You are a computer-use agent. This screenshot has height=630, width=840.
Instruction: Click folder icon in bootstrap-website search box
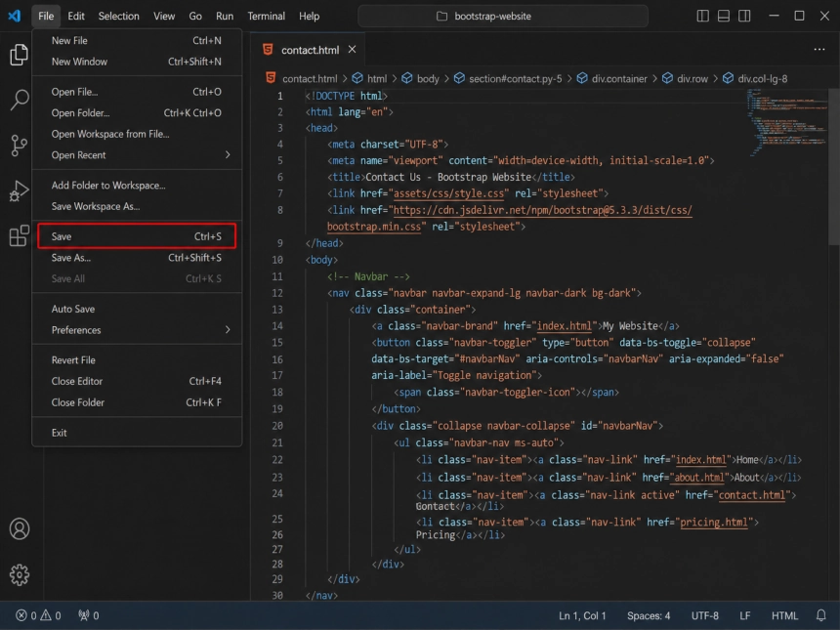pyautogui.click(x=441, y=16)
